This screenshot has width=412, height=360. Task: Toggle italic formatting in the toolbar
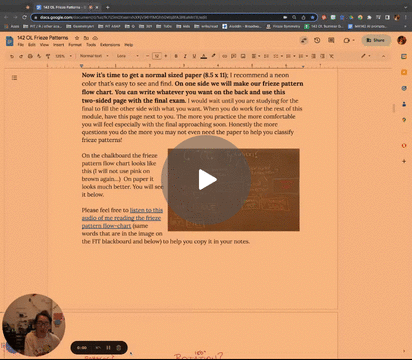[x=185, y=56]
